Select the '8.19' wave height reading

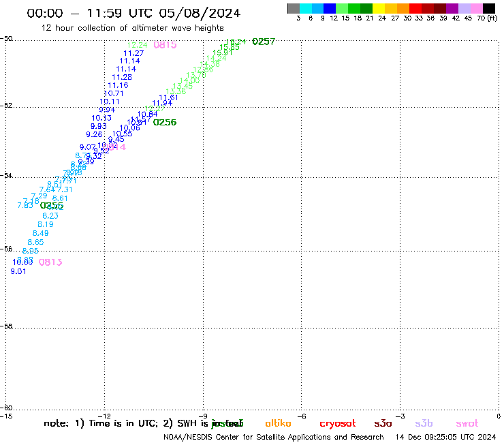tap(46, 224)
